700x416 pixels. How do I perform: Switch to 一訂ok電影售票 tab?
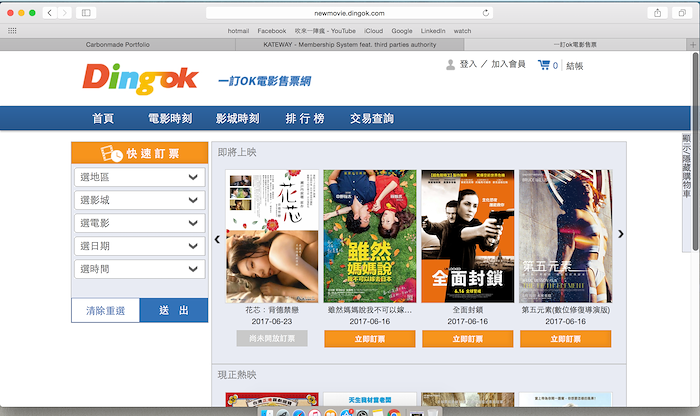pyautogui.click(x=575, y=45)
